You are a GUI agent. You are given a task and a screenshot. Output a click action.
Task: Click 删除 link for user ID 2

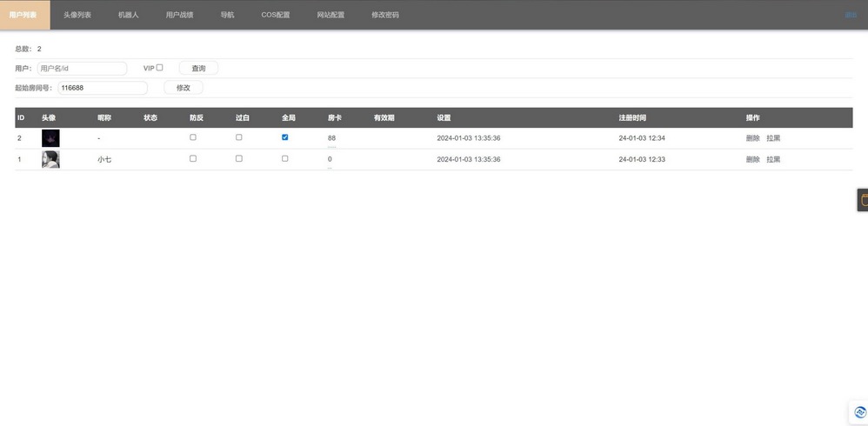752,138
